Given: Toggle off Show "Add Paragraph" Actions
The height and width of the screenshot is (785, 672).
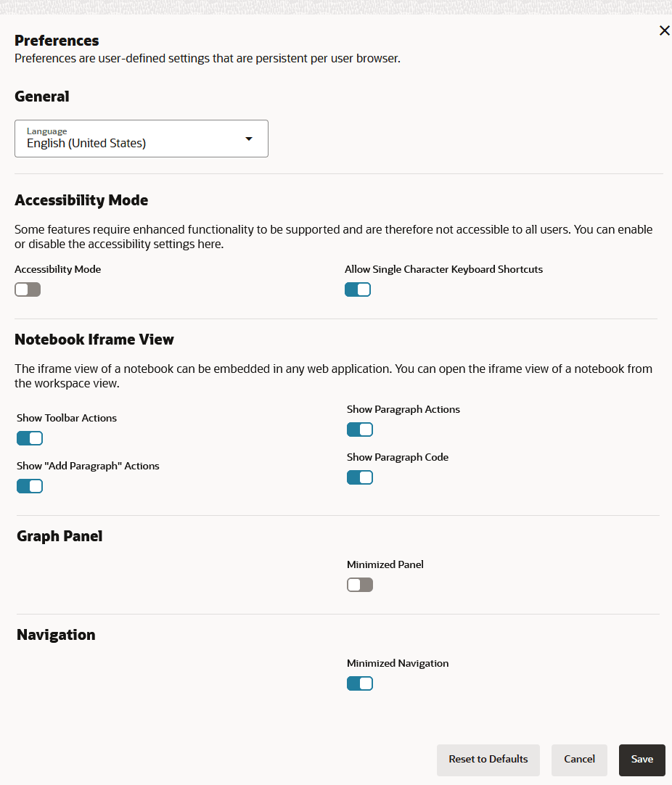Looking at the screenshot, I should coord(30,486).
